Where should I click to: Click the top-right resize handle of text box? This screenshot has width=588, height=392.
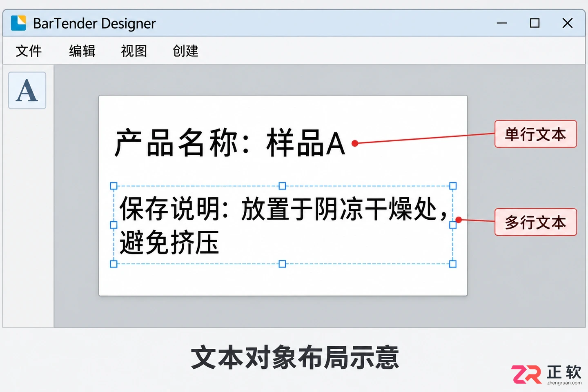(x=453, y=186)
